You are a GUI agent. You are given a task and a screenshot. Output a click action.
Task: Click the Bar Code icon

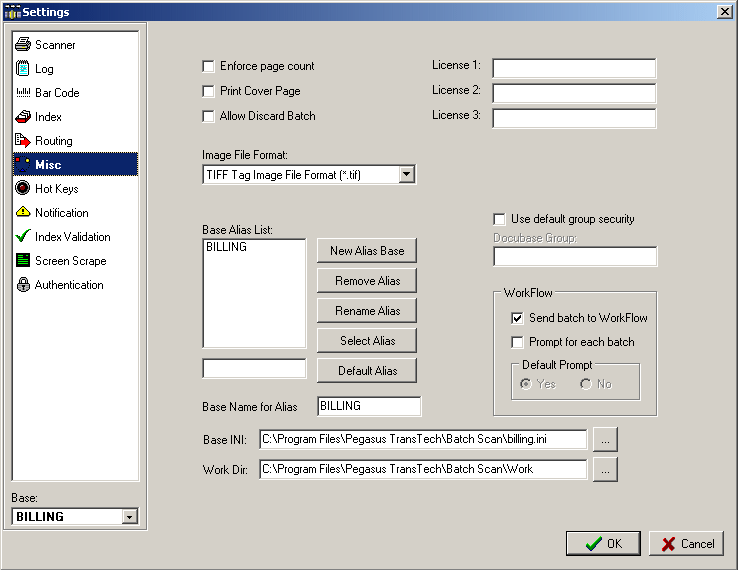tap(23, 93)
